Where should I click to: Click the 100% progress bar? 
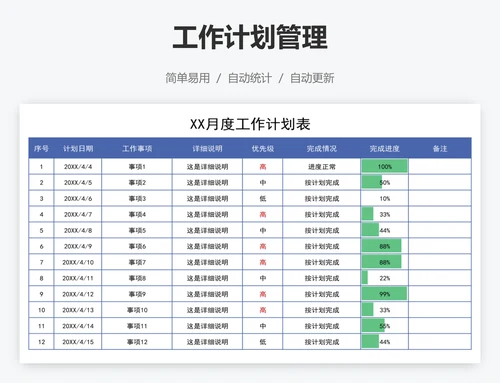tap(385, 166)
